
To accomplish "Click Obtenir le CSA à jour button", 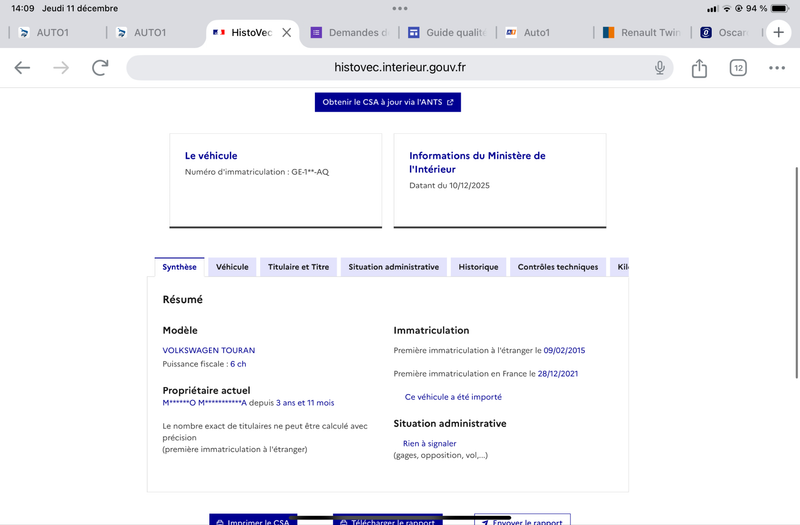I will click(x=388, y=102).
